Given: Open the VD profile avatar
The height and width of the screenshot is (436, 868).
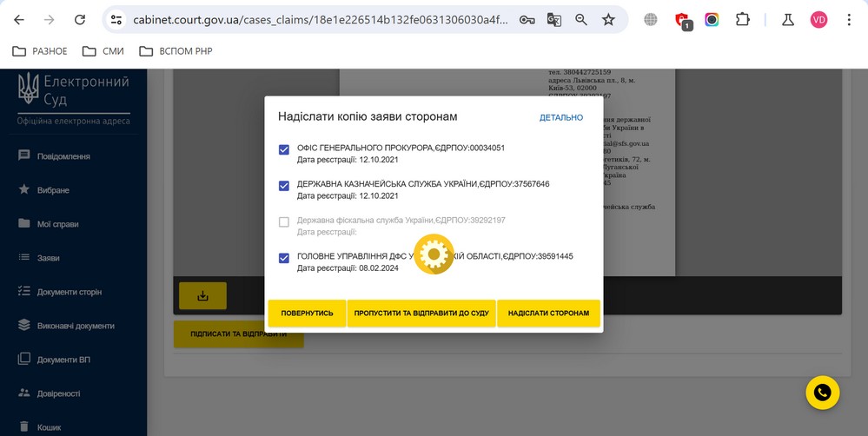Looking at the screenshot, I should click(818, 20).
